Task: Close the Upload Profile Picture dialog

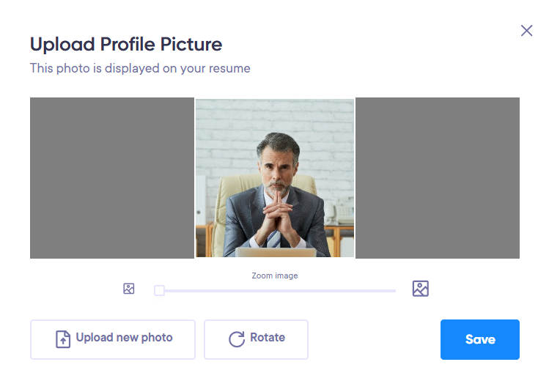Action: 526,31
